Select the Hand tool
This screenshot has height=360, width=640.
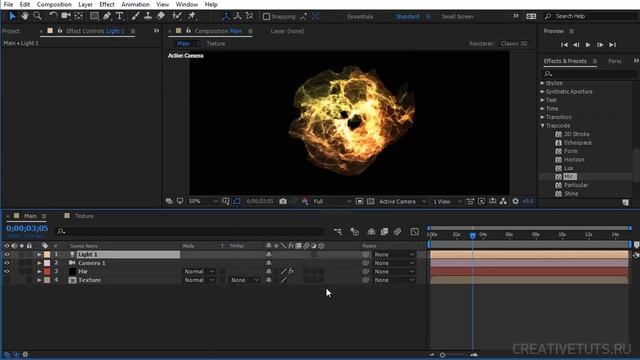25,16
